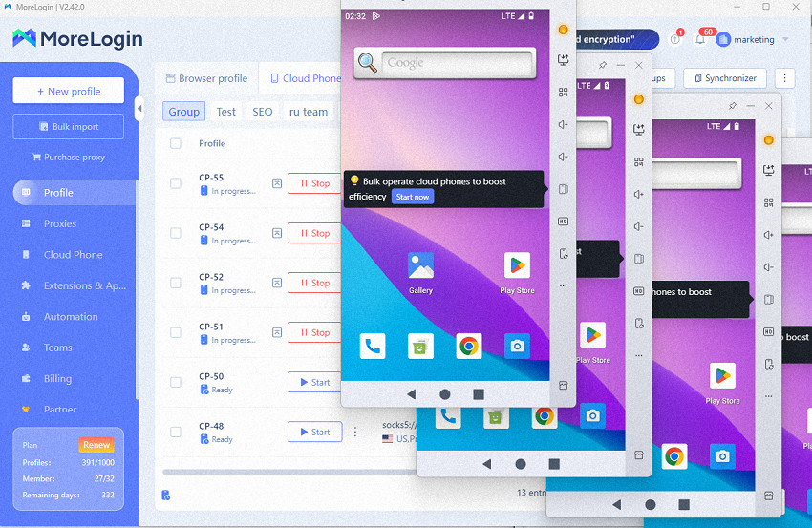Open Chrome on the front phone
Viewport: 812px width, 528px height.
pos(469,346)
